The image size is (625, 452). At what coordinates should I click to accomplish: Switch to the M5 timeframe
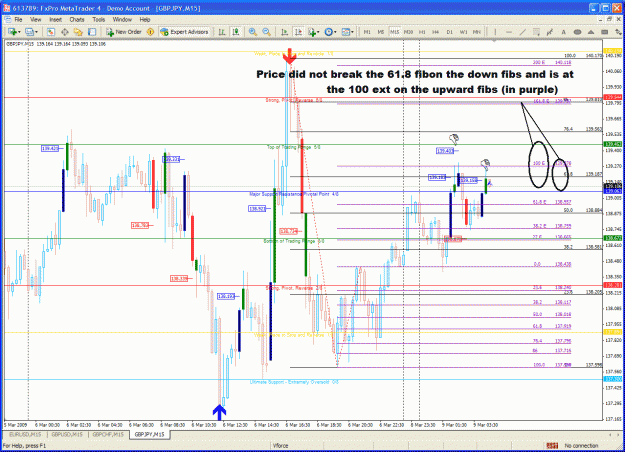coord(381,32)
